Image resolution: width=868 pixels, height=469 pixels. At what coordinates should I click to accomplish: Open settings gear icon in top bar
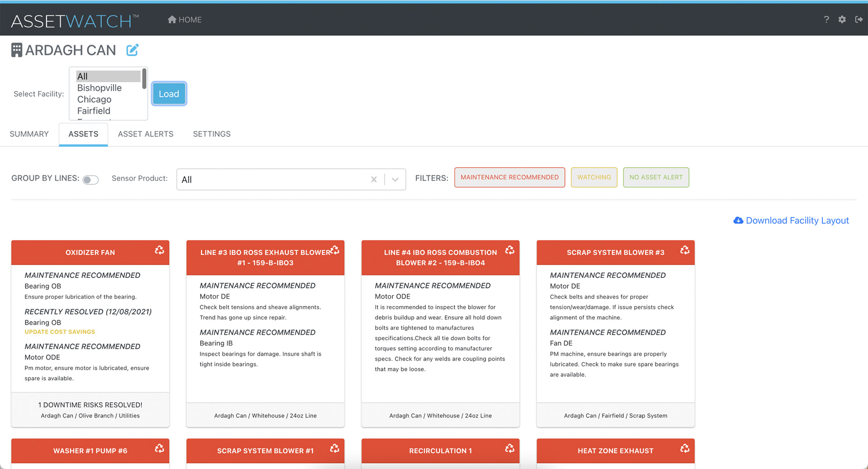pos(842,19)
